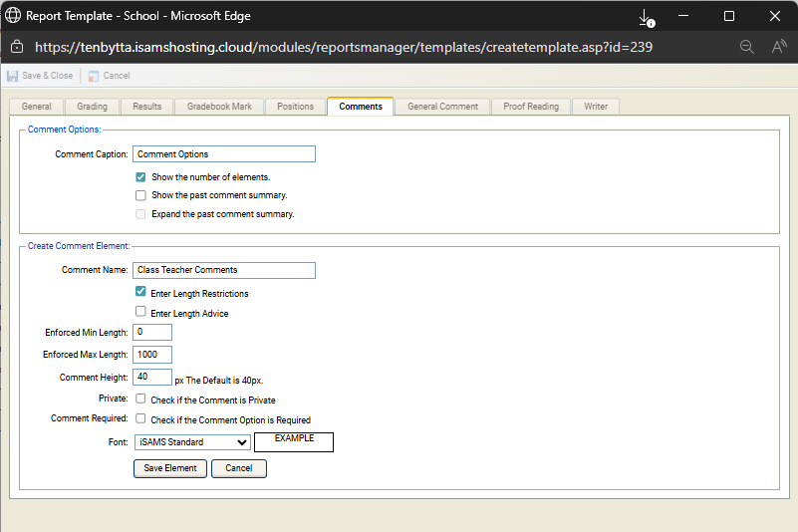Enable Show the past comment summary
The width and height of the screenshot is (798, 532).
point(141,195)
